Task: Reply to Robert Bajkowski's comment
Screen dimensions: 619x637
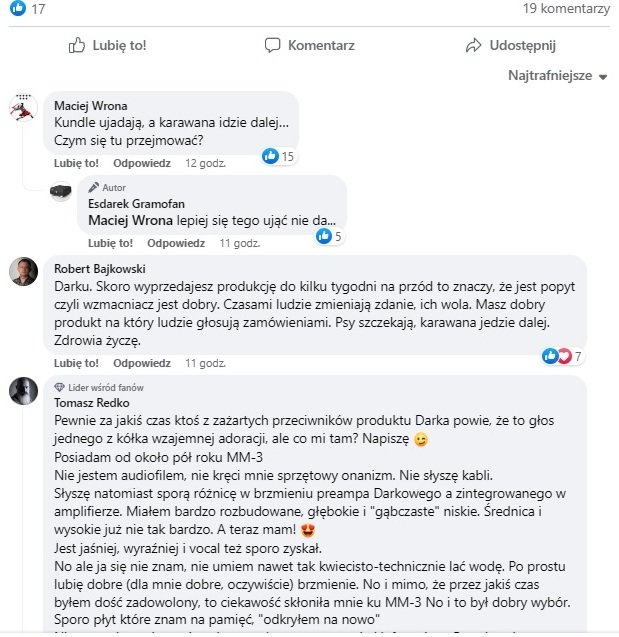Action: (x=141, y=363)
